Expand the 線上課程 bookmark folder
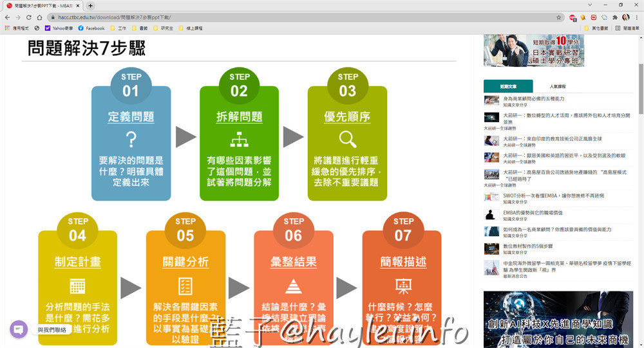Viewport: 644px width, 348px height. click(191, 28)
